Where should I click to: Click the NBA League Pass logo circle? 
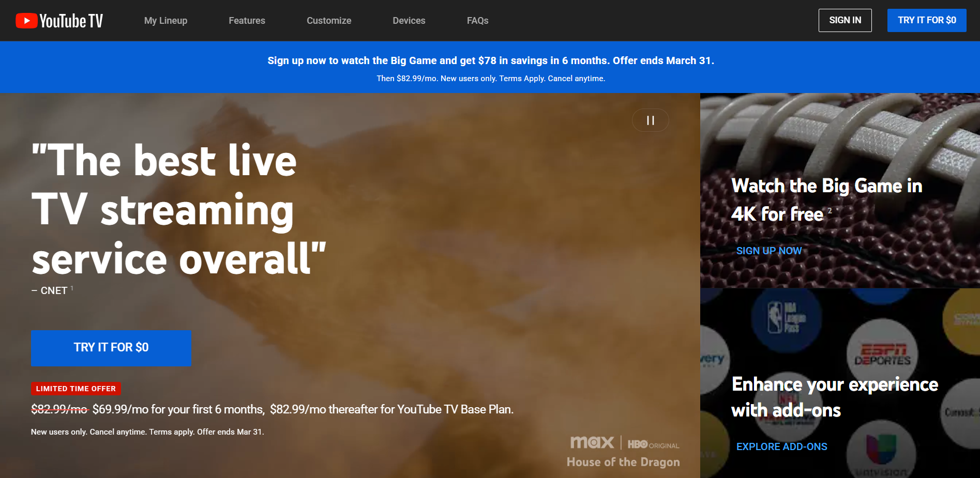786,318
